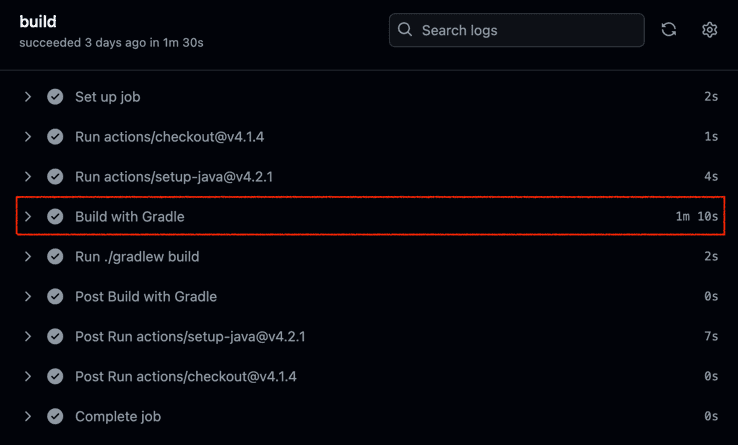
Task: Expand the Build with Gradle step chevron
Action: (28, 217)
